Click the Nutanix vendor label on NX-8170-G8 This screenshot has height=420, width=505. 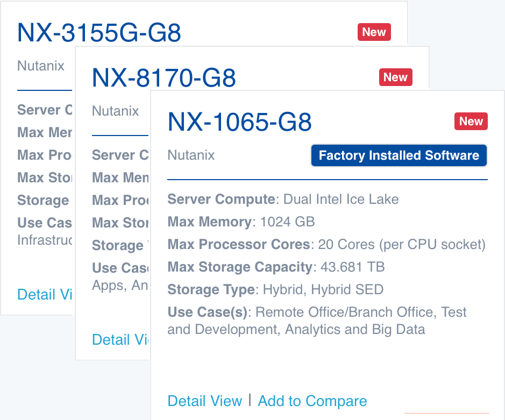pos(115,111)
